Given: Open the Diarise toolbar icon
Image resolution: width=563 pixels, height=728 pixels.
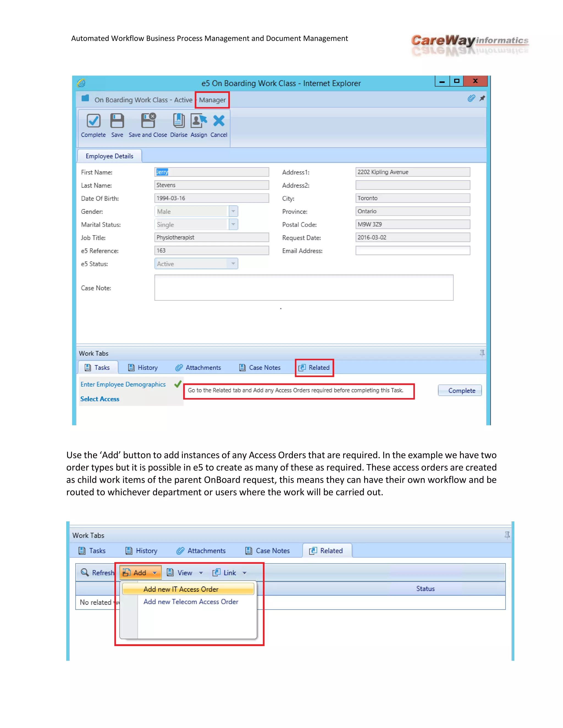Looking at the screenshot, I should pos(179,121).
